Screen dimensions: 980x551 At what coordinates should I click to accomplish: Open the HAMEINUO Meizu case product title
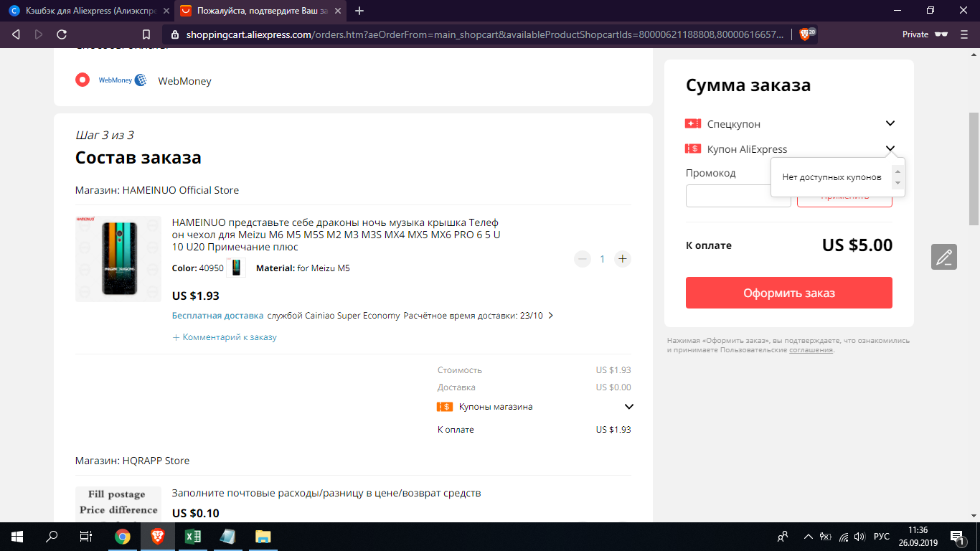click(x=337, y=235)
